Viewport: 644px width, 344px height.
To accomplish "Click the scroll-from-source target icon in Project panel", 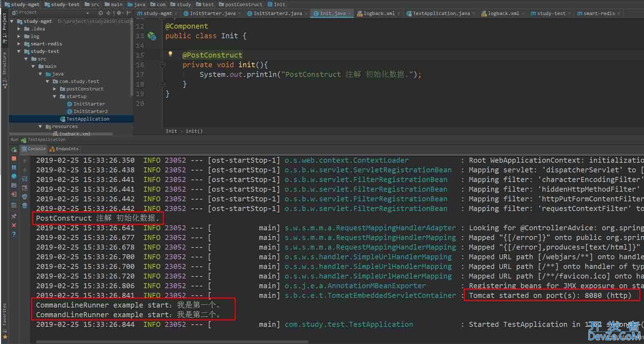I will (x=101, y=13).
